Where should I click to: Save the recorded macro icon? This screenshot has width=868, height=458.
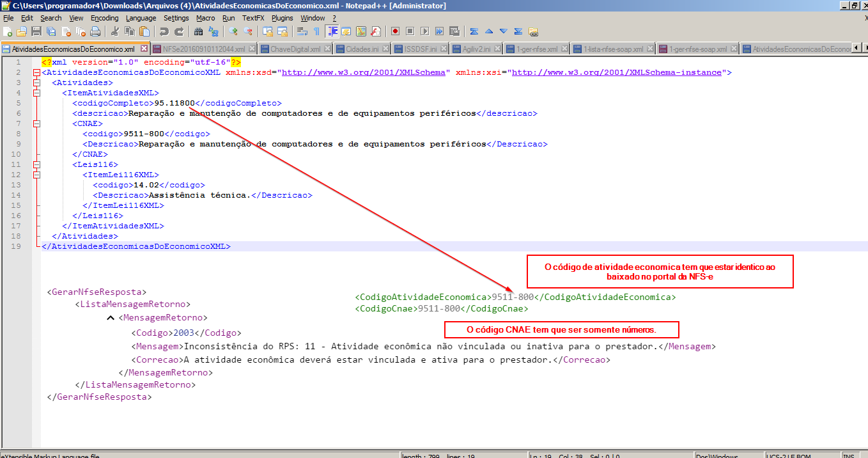pos(454,31)
